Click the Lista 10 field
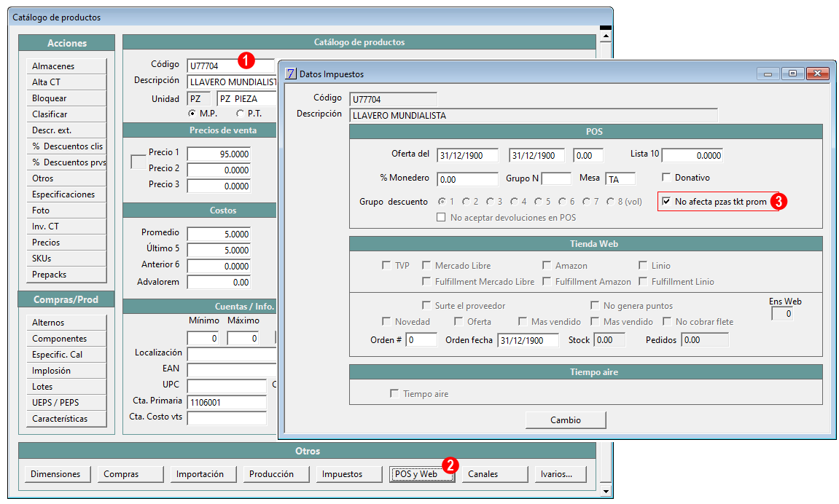This screenshot has height=504, width=839. coord(692,156)
